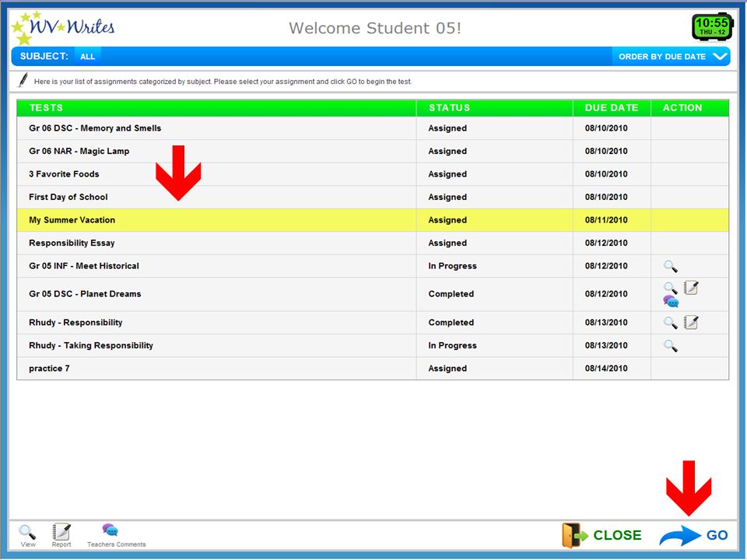Image resolution: width=747 pixels, height=560 pixels.
Task: Select Gr 06 DSC - Memory and Smells
Action: [x=373, y=128]
